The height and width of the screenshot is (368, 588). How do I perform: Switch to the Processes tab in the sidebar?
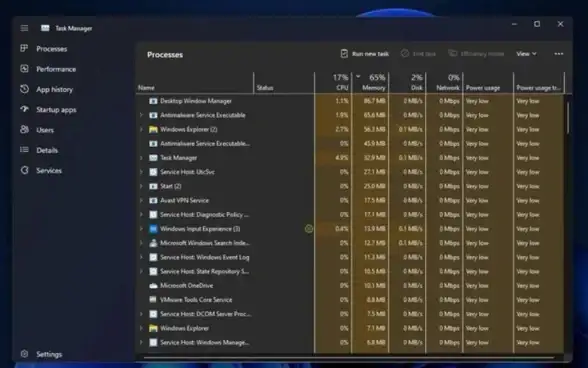[x=51, y=49]
